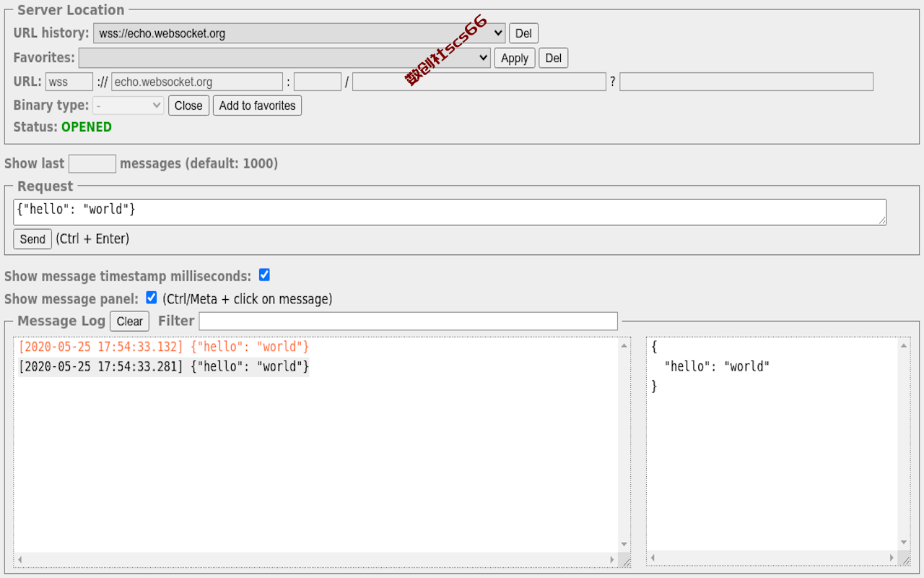Close the WebSocket connection
Viewport: 924px width, 578px height.
click(188, 105)
